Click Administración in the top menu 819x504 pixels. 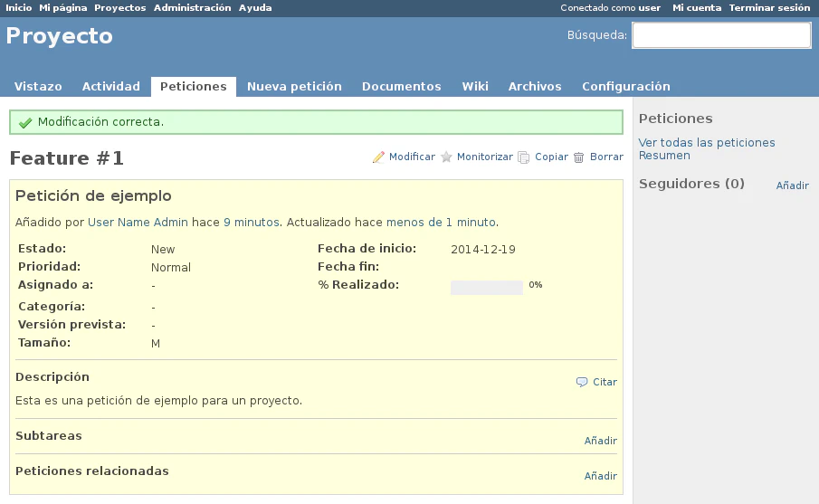192,7
